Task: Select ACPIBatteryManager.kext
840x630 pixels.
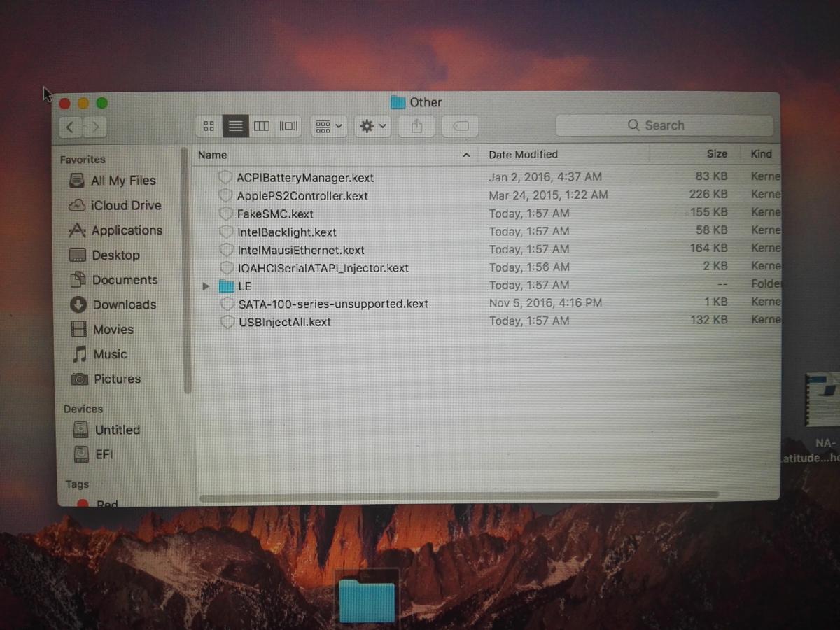Action: [305, 178]
